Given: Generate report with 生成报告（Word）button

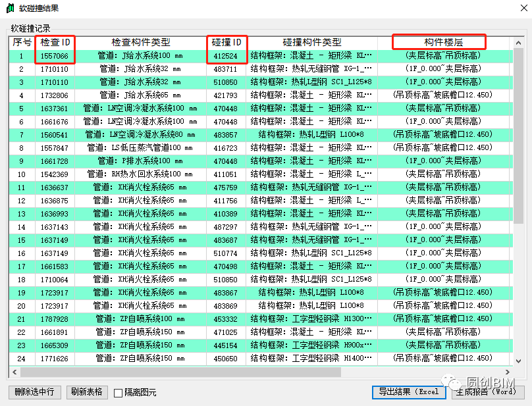Looking at the screenshot, I should [x=487, y=392].
